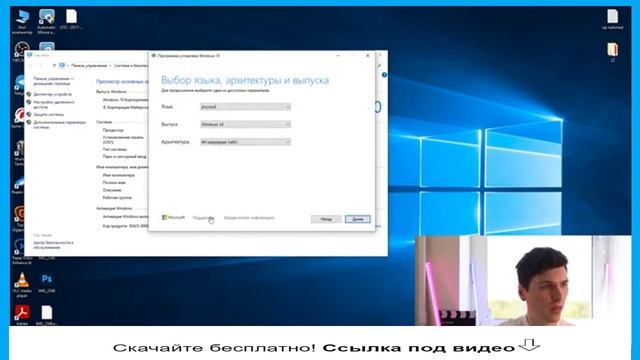Select Этот компьютер desktop icon
Screen dimensions: 640x360
(x=22, y=22)
